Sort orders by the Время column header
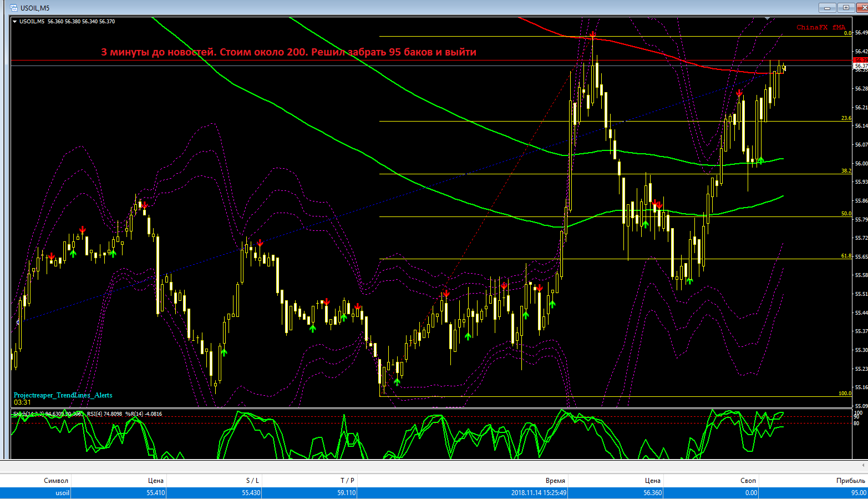 coord(555,481)
